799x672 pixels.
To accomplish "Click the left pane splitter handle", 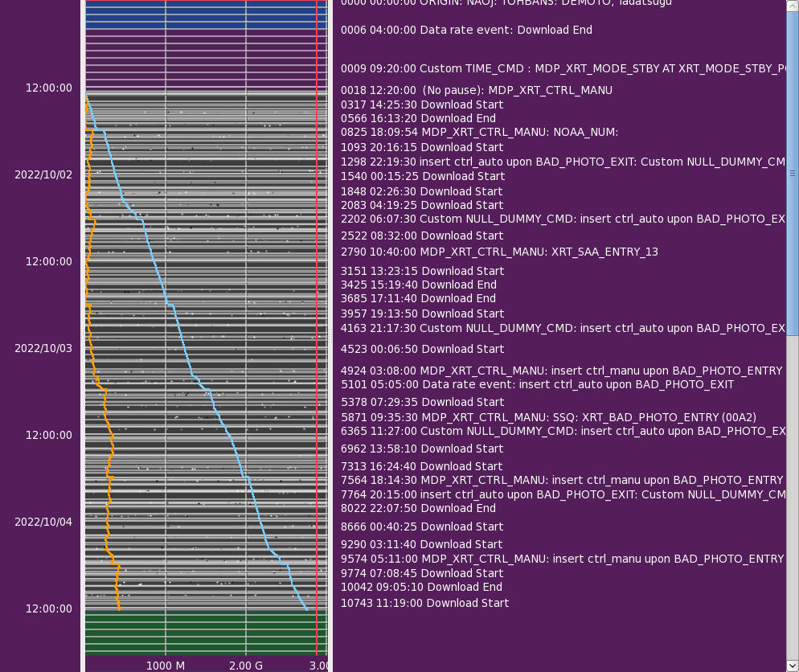I will point(82,335).
